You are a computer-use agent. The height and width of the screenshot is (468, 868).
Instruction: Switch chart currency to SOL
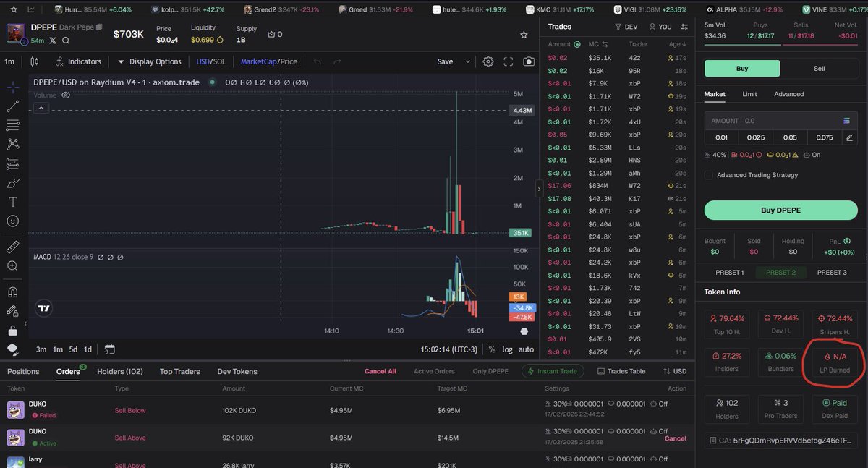click(219, 61)
